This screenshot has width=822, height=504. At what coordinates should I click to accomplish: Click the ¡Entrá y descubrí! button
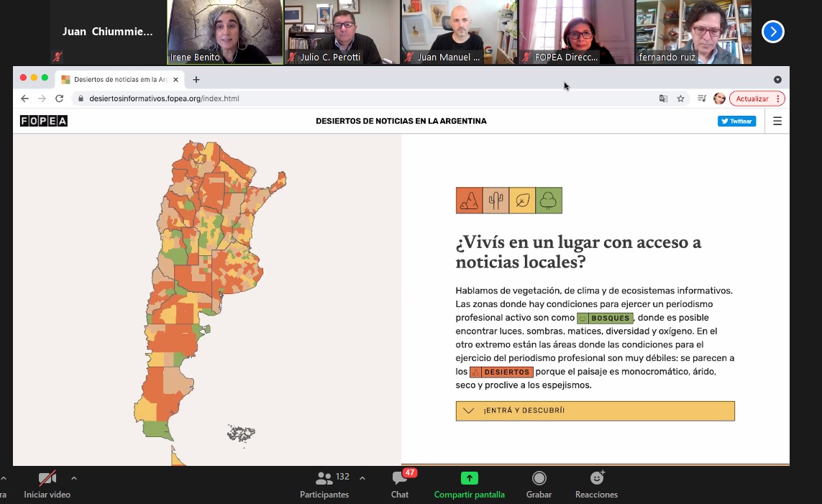click(595, 411)
